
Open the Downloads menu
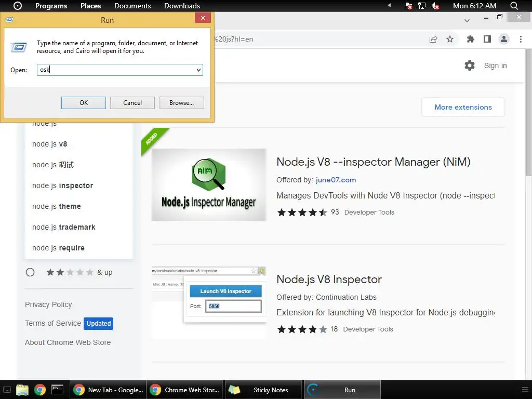(x=182, y=6)
